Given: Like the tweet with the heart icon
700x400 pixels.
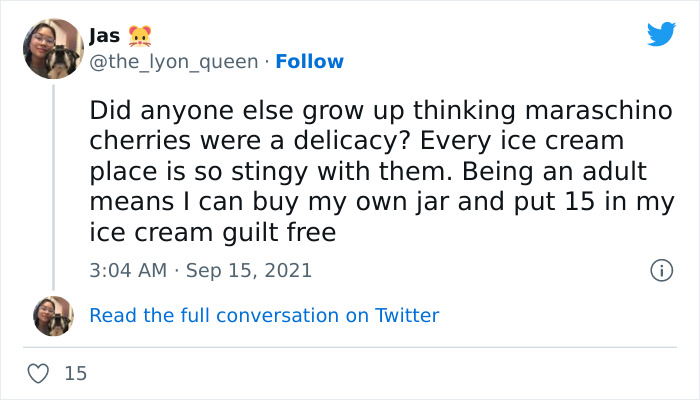Looking at the screenshot, I should pos(39,374).
